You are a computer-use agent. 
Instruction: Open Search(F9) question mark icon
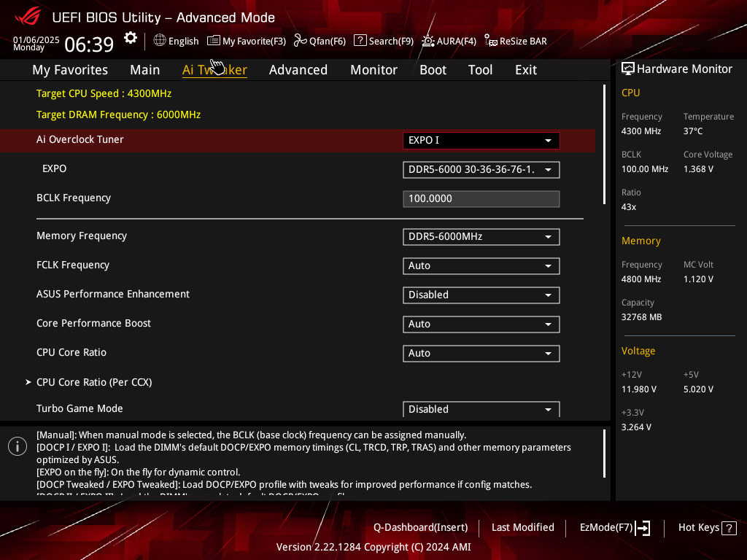click(360, 41)
